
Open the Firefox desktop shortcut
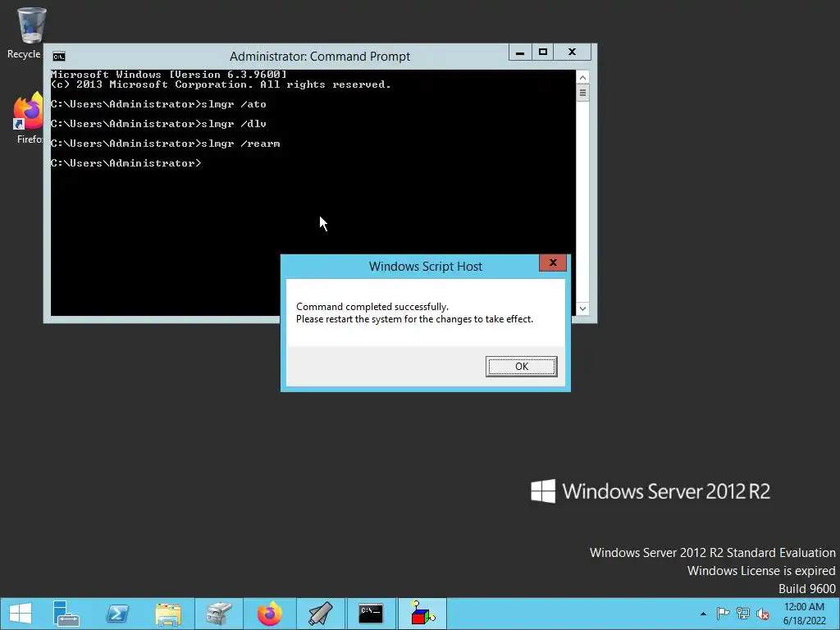point(29,118)
